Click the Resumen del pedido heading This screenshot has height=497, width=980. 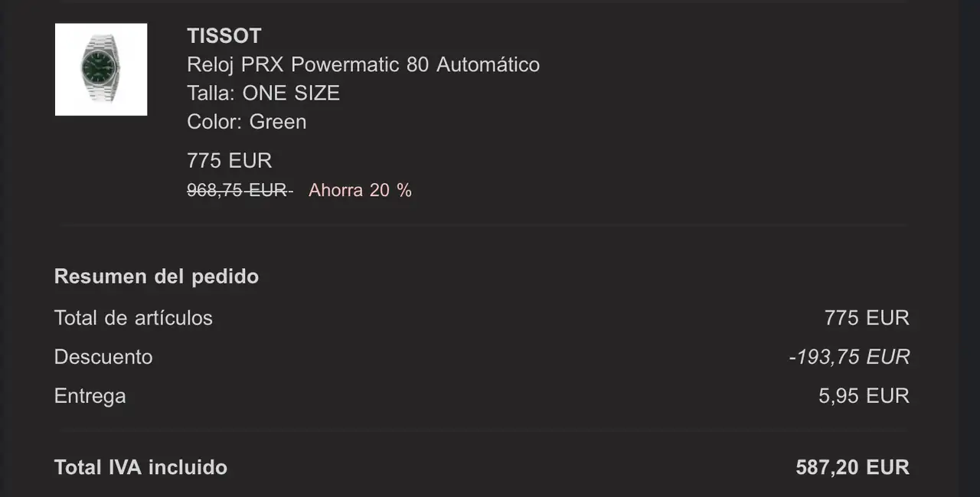(x=156, y=276)
